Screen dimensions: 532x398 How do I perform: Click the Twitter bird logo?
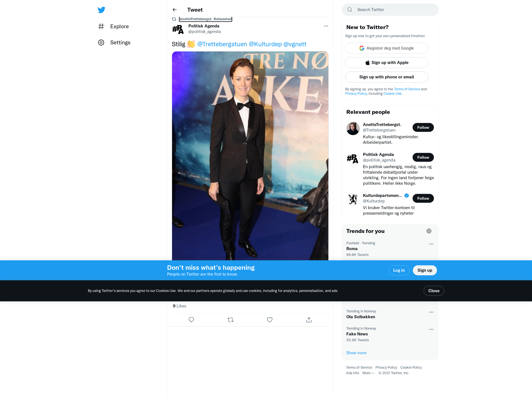coord(101,10)
